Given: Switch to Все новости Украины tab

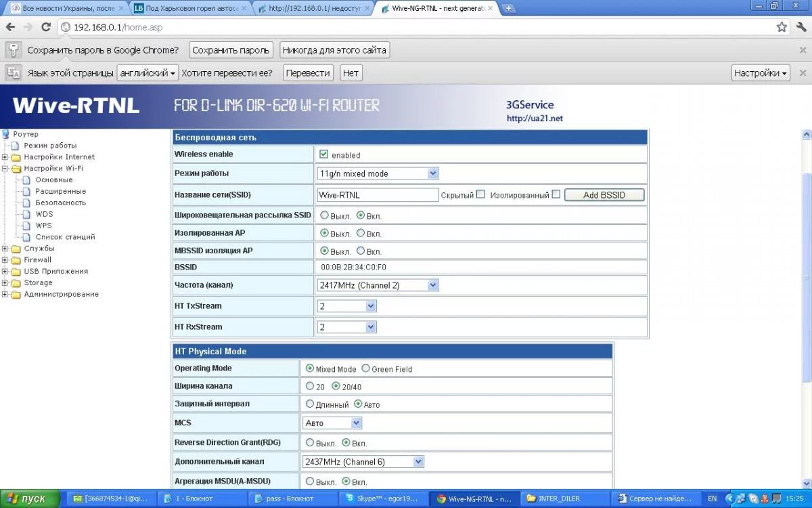Looking at the screenshot, I should click(68, 8).
